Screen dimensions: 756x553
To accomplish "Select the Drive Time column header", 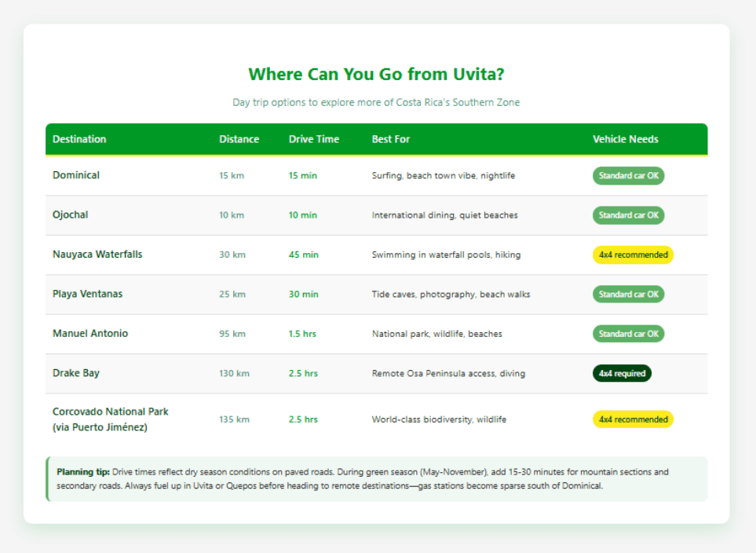I will pyautogui.click(x=314, y=139).
